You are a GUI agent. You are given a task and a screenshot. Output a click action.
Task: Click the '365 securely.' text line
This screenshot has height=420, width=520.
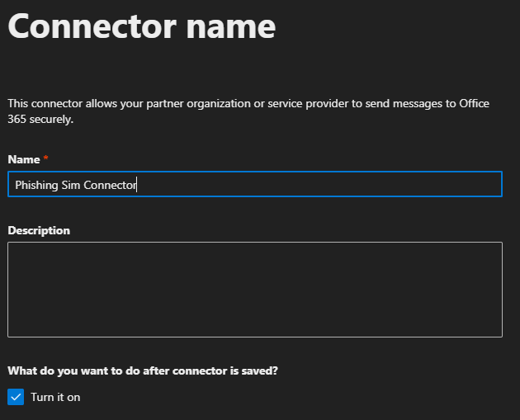[x=40, y=119]
